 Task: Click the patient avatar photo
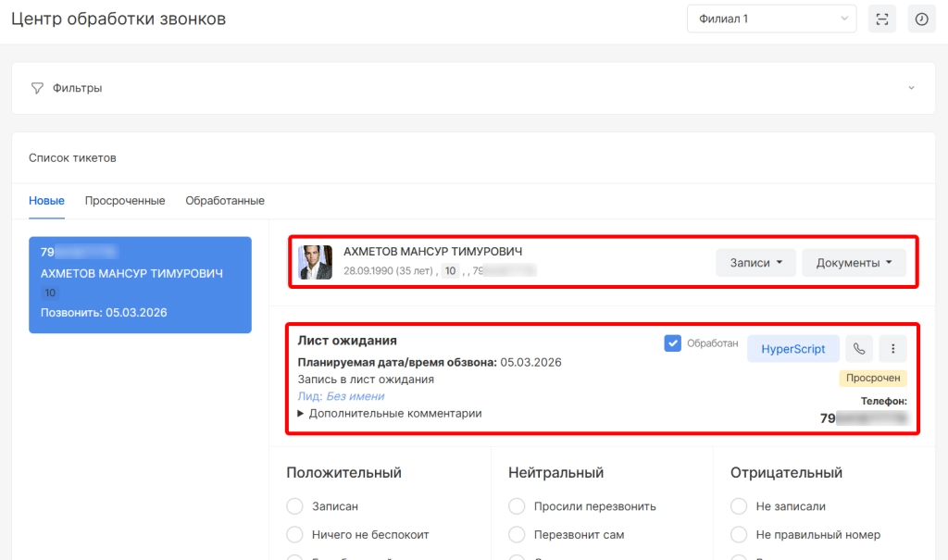(x=315, y=263)
